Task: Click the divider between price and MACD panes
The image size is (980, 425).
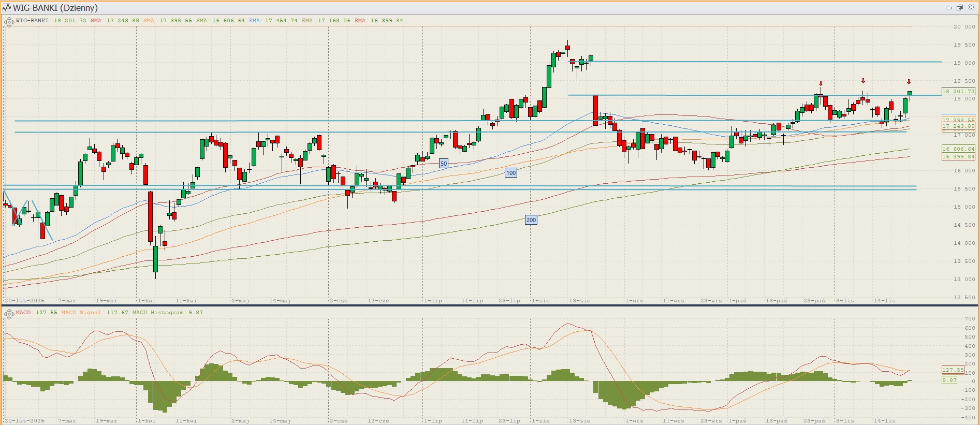Action: (x=490, y=305)
